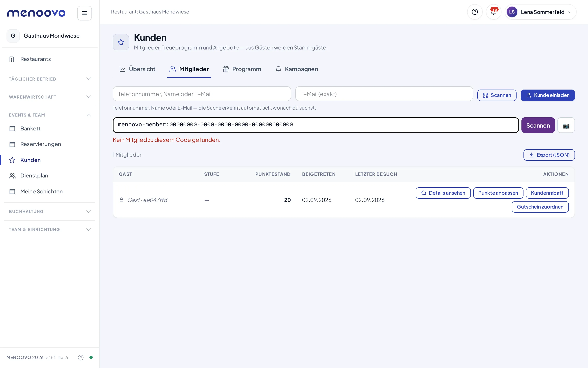Expand the Täglicher Betrieb section

[x=50, y=79]
